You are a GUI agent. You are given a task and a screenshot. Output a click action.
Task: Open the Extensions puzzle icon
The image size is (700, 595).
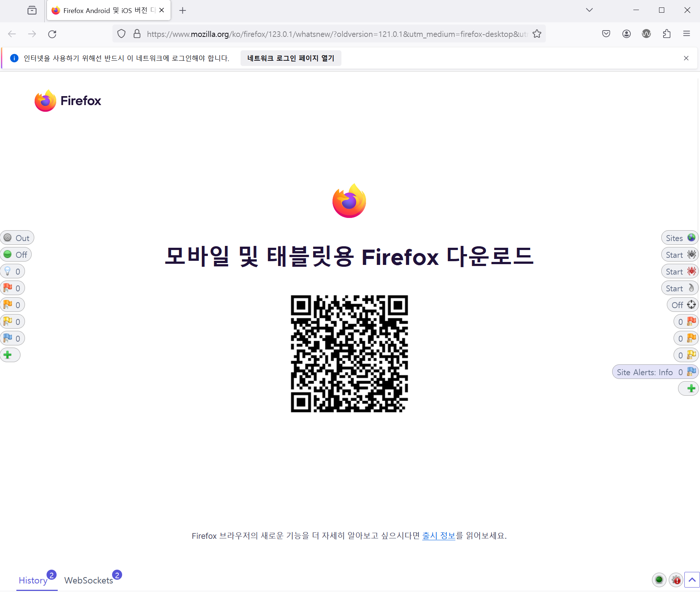[666, 34]
